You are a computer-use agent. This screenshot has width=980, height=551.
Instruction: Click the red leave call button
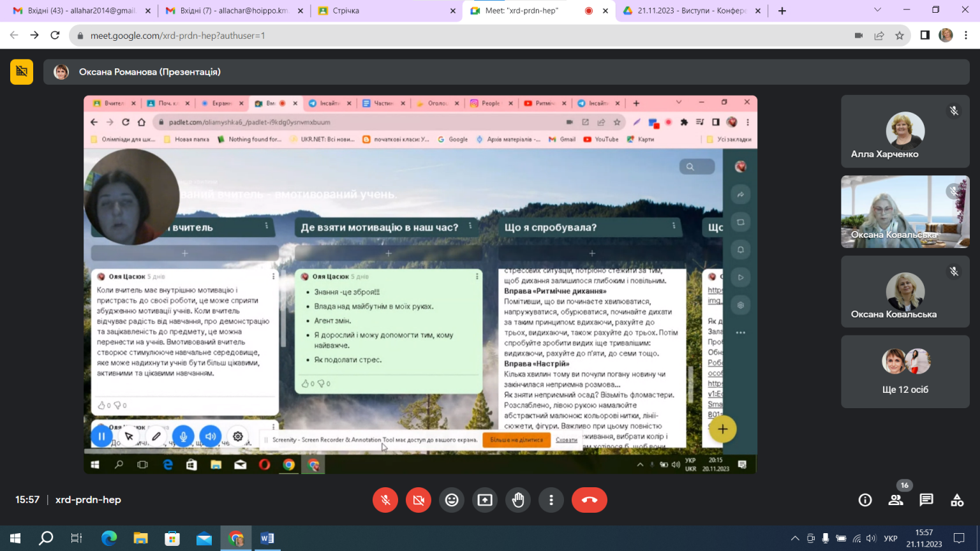pos(589,500)
